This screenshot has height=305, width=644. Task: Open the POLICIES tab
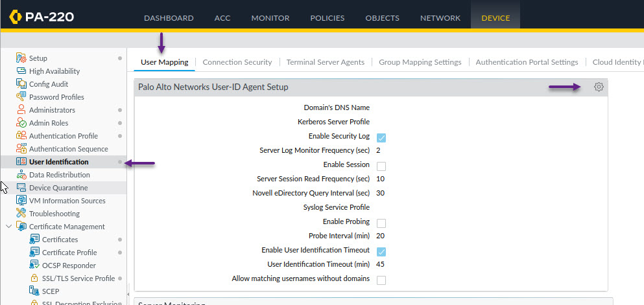click(328, 18)
